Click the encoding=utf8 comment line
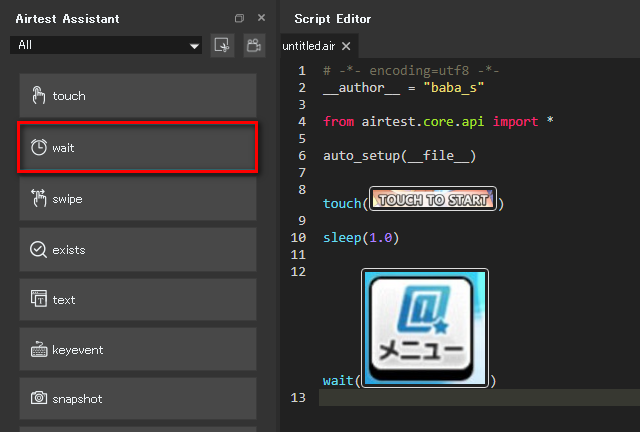The image size is (640, 432). [x=411, y=71]
